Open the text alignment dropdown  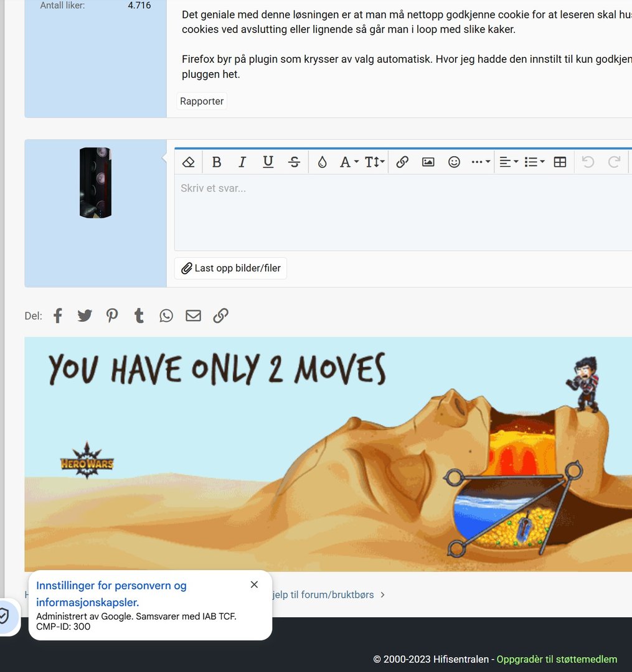(509, 162)
